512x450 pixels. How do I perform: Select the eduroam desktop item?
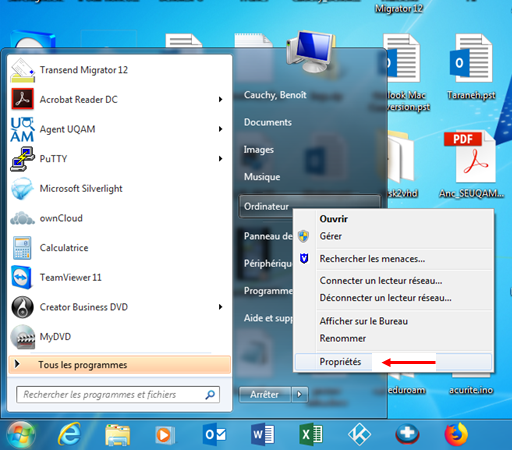(x=407, y=390)
